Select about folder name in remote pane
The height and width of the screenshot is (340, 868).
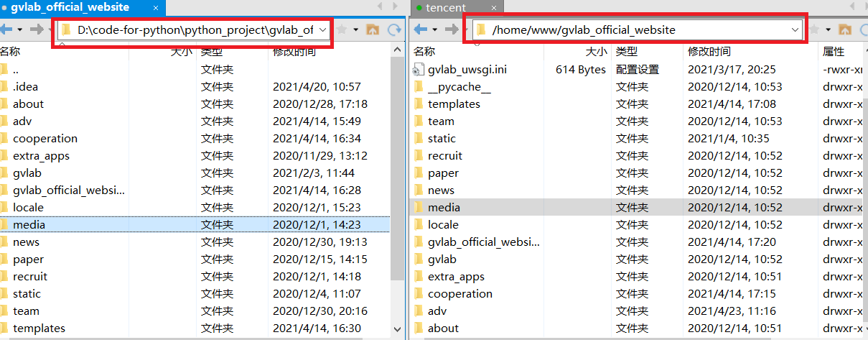(x=443, y=328)
